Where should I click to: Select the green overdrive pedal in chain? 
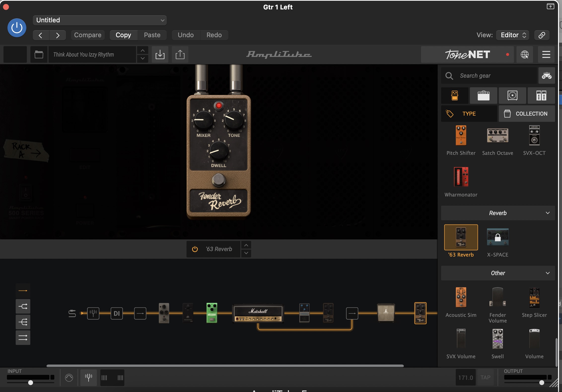212,313
